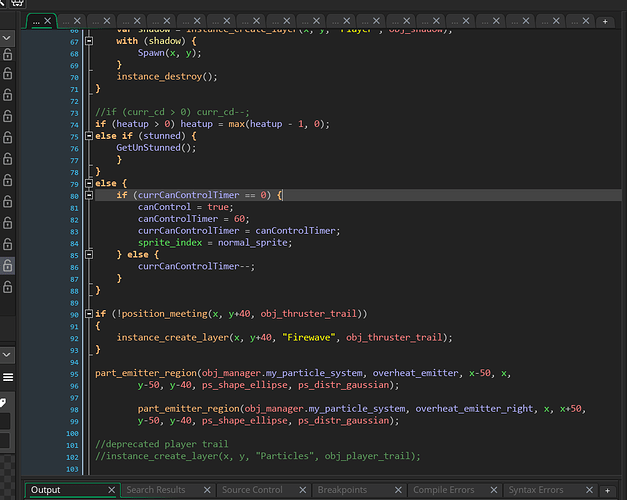This screenshot has height=500, width=627.
Task: Click line number 72 in the gutter
Action: [74, 101]
